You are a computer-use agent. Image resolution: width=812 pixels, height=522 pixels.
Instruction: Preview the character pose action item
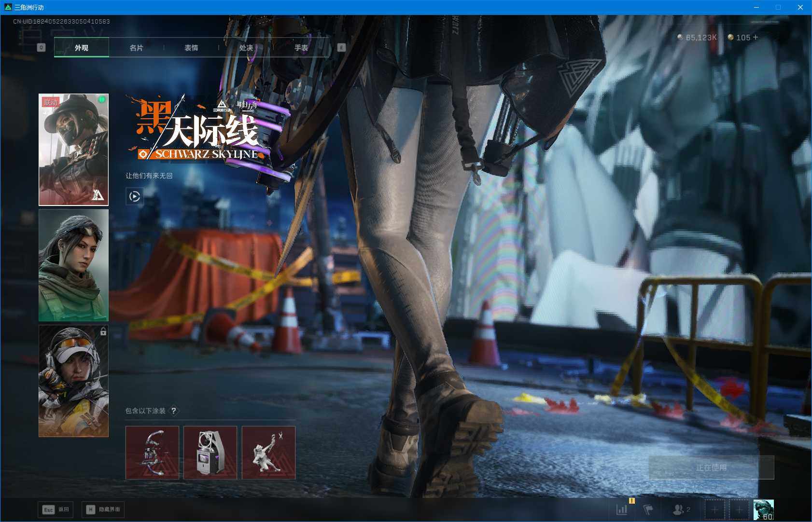[268, 453]
